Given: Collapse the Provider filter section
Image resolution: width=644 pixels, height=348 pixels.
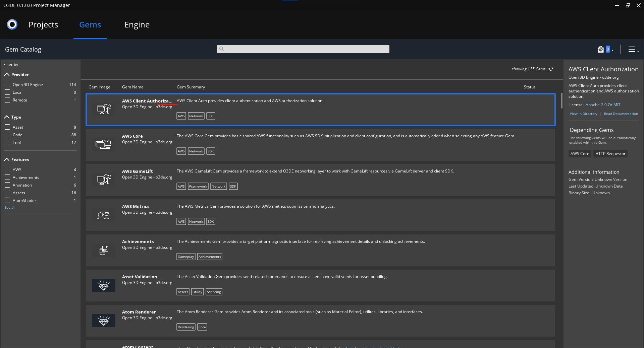Looking at the screenshot, I should [x=7, y=74].
